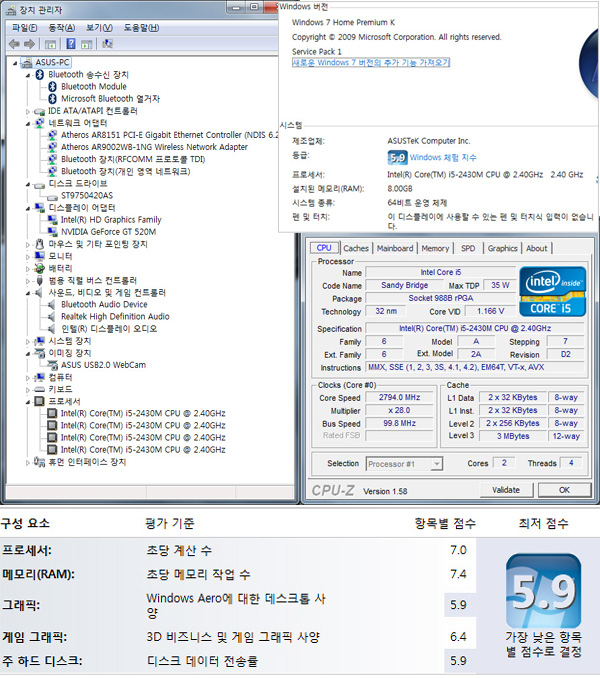600x678 pixels.
Task: Collapse the 사운드, 비디오 및 게임 컨트롤러 node
Action: click(28, 293)
